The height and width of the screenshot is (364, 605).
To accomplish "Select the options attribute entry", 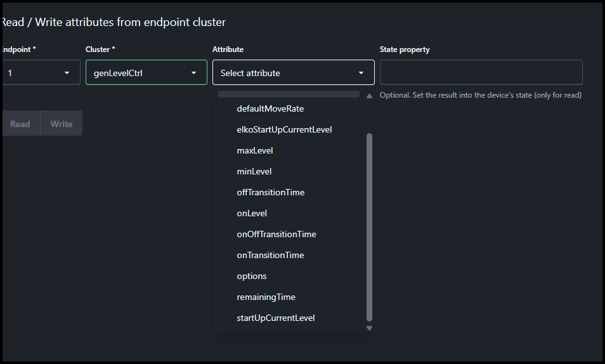I will pos(252,276).
